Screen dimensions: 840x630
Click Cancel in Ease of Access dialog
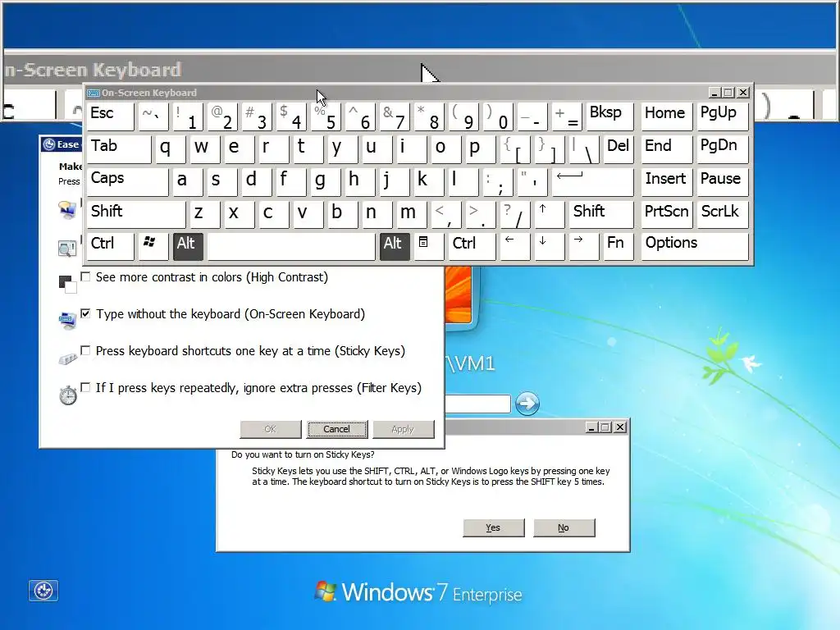(337, 429)
